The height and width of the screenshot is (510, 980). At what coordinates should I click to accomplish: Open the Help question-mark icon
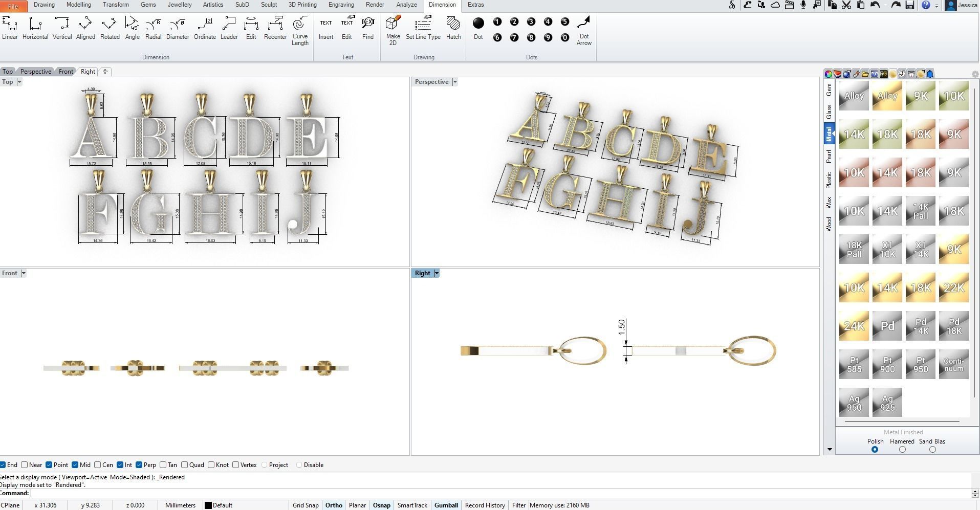tap(926, 5)
